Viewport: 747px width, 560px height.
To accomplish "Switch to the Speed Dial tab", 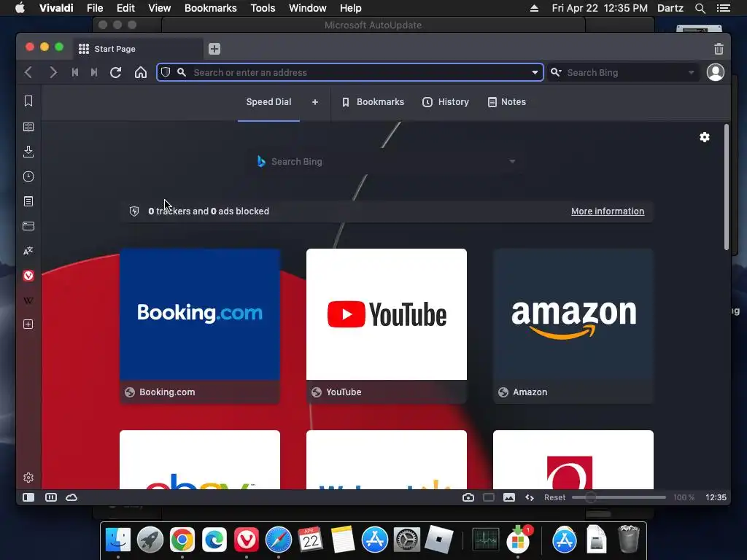I will [268, 102].
